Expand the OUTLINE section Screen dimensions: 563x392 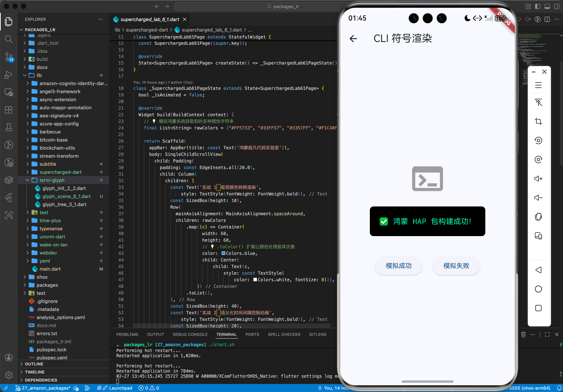pyautogui.click(x=34, y=364)
